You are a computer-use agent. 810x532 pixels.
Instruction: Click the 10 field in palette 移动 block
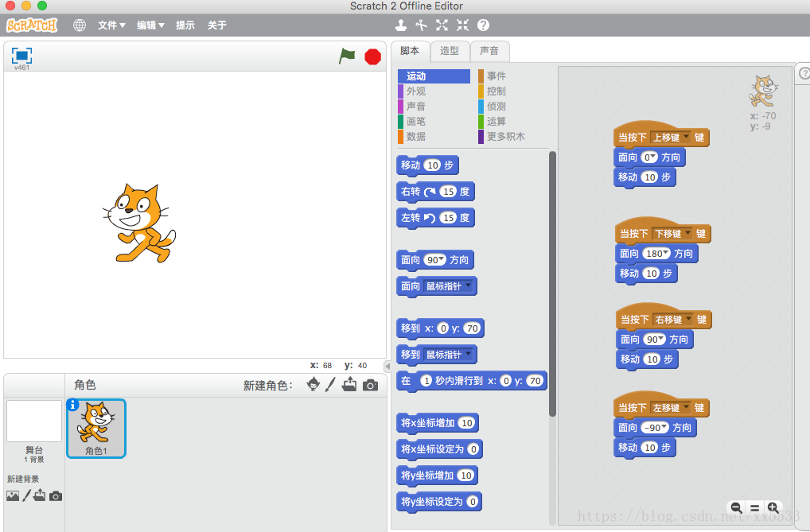pos(432,165)
